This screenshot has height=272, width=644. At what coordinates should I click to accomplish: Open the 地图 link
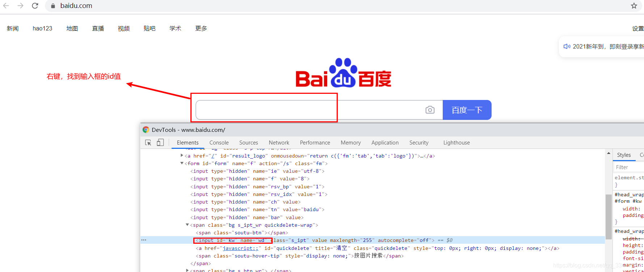point(72,28)
